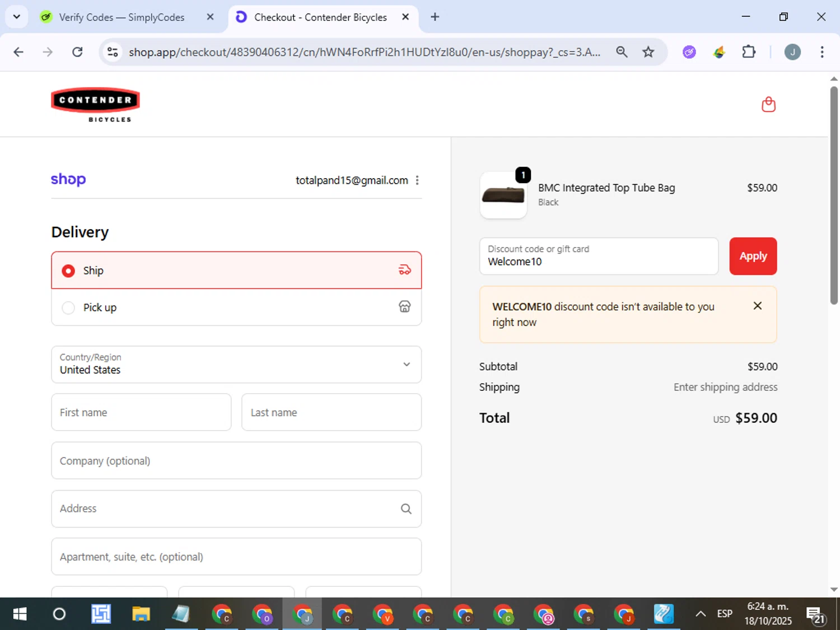
Task: Click the BMC top tube bag thumbnail
Action: pyautogui.click(x=503, y=195)
